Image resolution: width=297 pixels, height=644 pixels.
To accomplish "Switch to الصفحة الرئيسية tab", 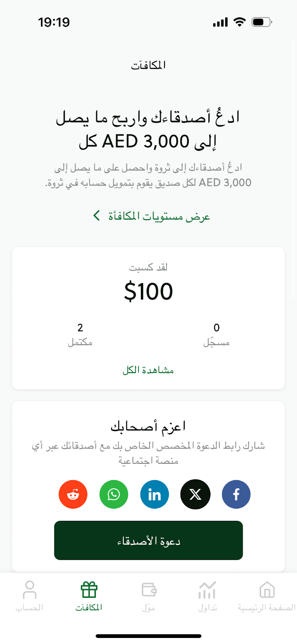I will coord(266,607).
